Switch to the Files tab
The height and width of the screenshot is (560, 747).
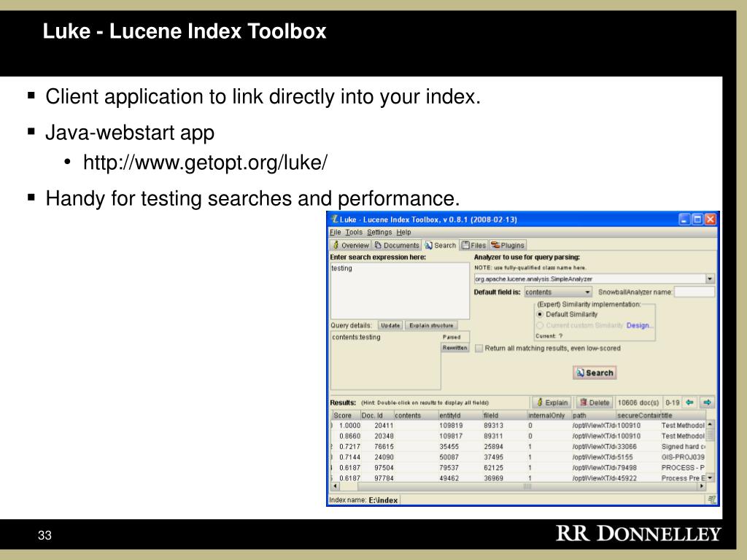[x=473, y=245]
